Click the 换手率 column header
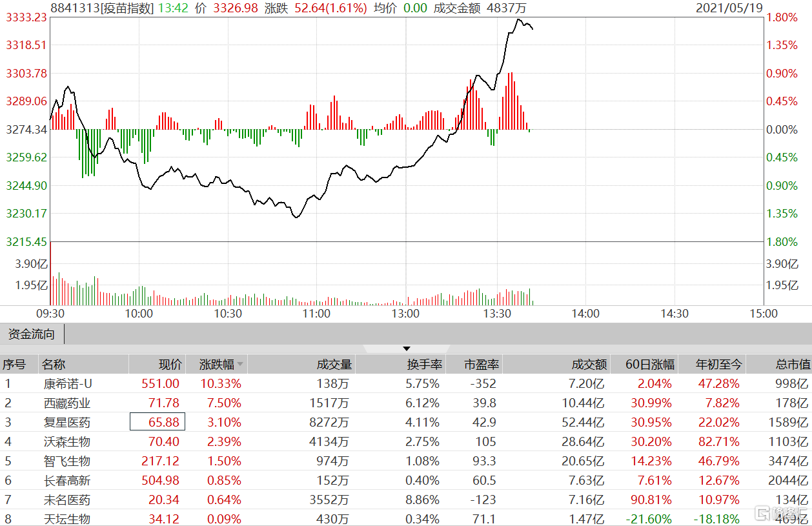 [424, 365]
